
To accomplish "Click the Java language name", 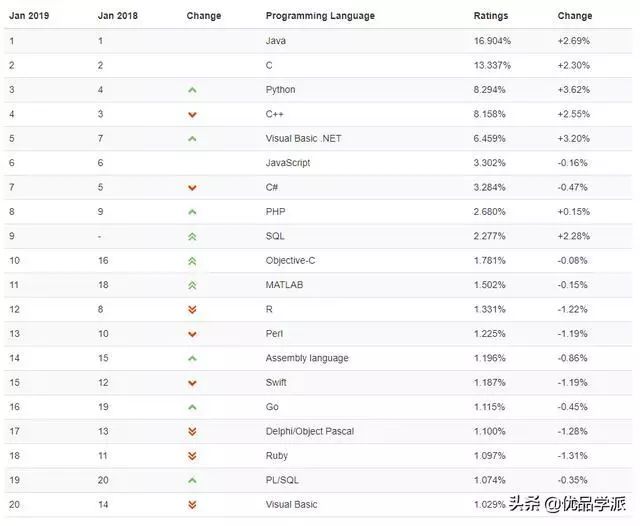I will pyautogui.click(x=276, y=41).
